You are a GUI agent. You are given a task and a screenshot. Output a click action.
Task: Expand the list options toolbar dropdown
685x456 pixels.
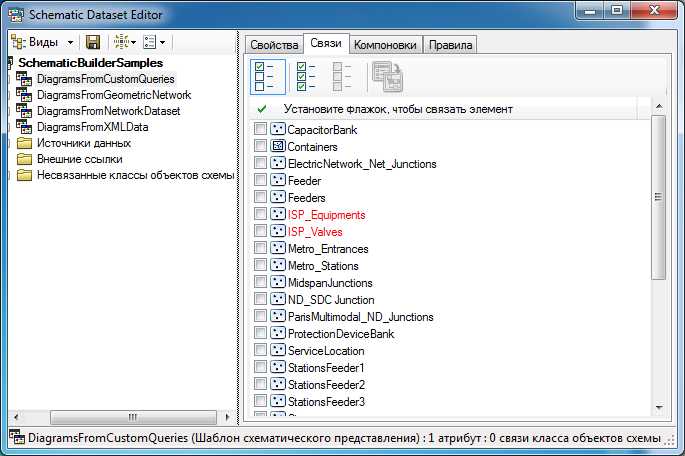162,42
